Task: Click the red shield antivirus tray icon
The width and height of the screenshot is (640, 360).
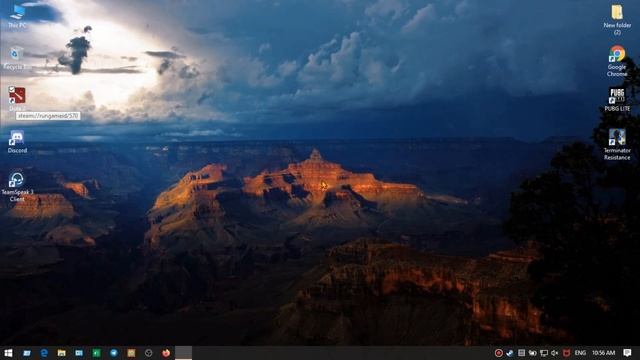Action: tap(567, 353)
